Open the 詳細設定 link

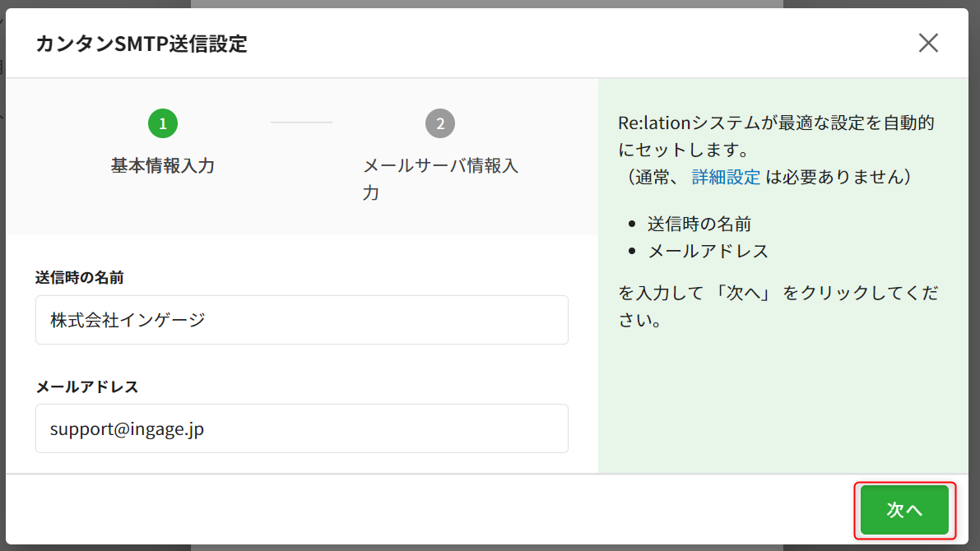726,177
